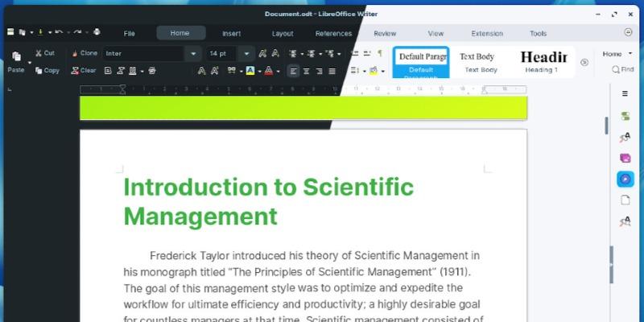644x322 pixels.
Task: Select Clone formatting tool
Action: (84, 53)
